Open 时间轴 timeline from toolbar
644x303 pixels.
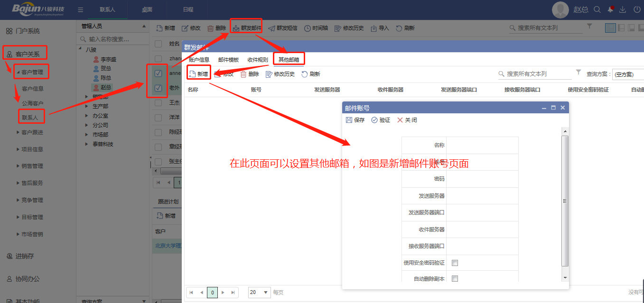coord(308,28)
